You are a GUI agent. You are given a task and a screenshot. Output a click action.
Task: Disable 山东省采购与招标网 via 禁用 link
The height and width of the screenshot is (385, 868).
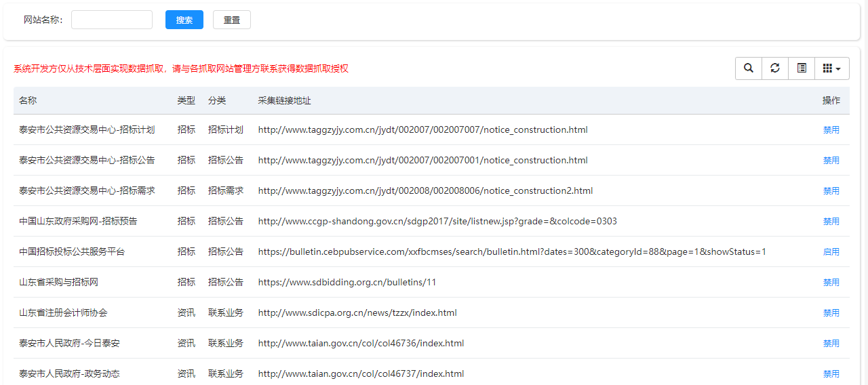[831, 283]
